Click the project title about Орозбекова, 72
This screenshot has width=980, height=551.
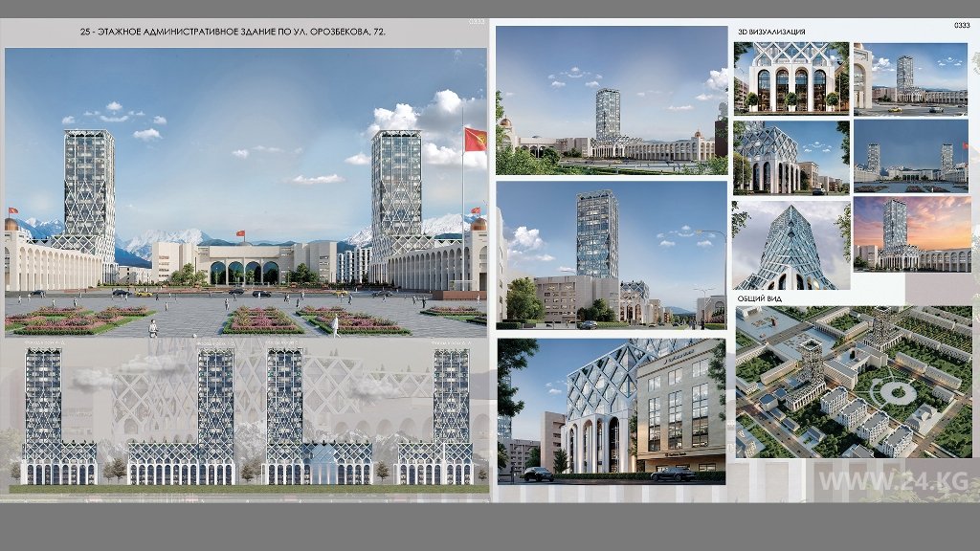coord(235,33)
